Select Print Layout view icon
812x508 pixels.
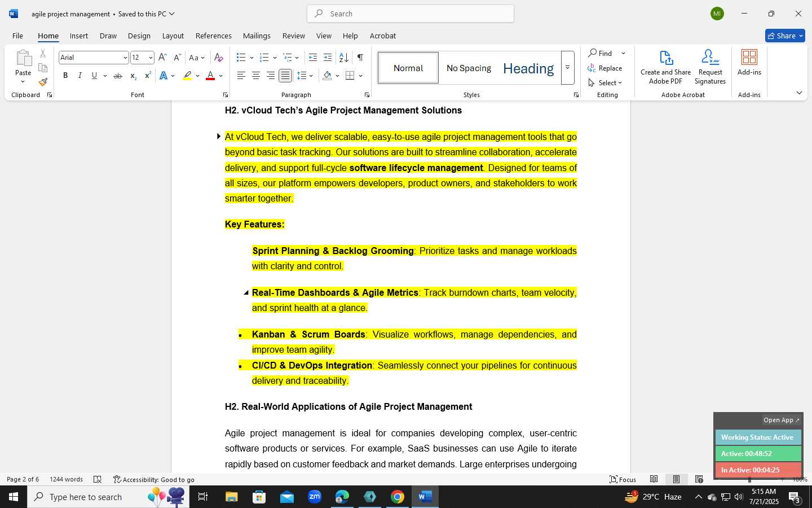pyautogui.click(x=676, y=479)
